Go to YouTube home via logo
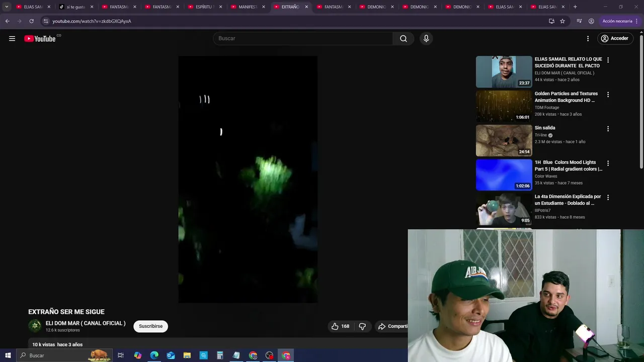The width and height of the screenshot is (644, 362). (40, 39)
